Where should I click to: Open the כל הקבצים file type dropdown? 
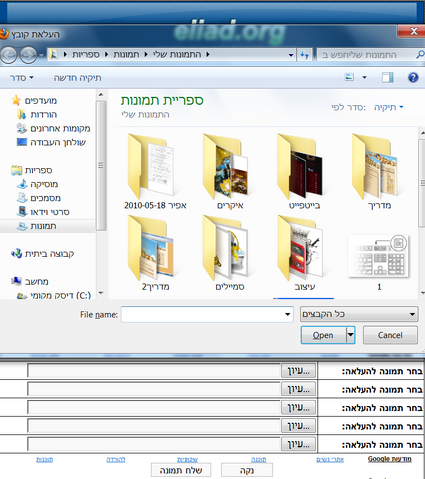tap(359, 314)
